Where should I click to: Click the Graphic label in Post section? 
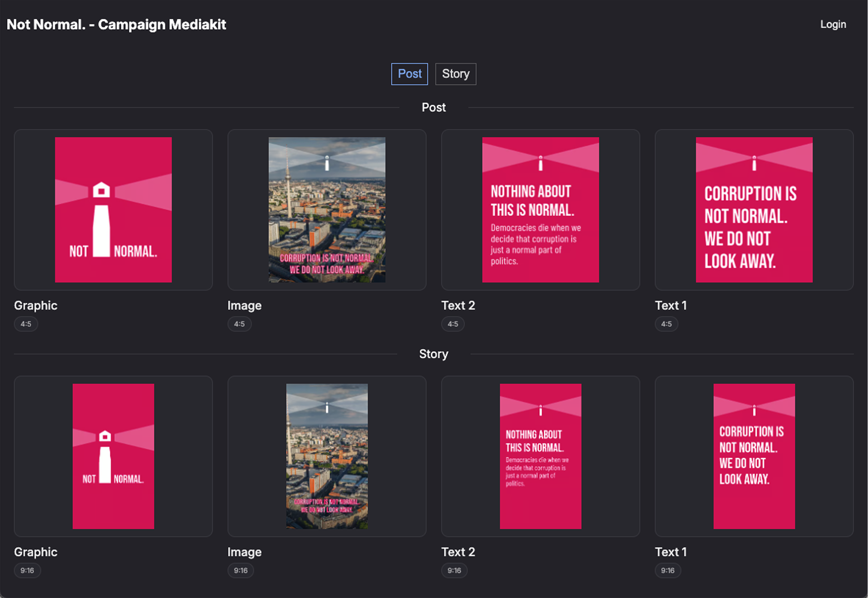[x=36, y=305]
